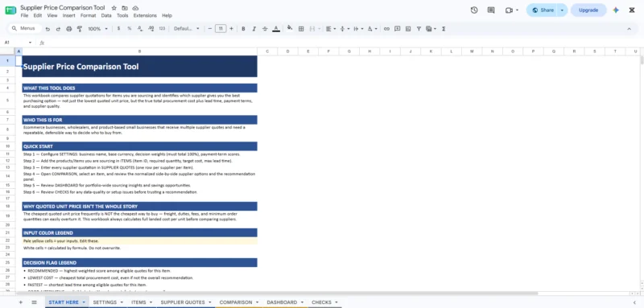Open the CHECKS tab dropdown arrow
The image size is (644, 308).
pyautogui.click(x=336, y=302)
